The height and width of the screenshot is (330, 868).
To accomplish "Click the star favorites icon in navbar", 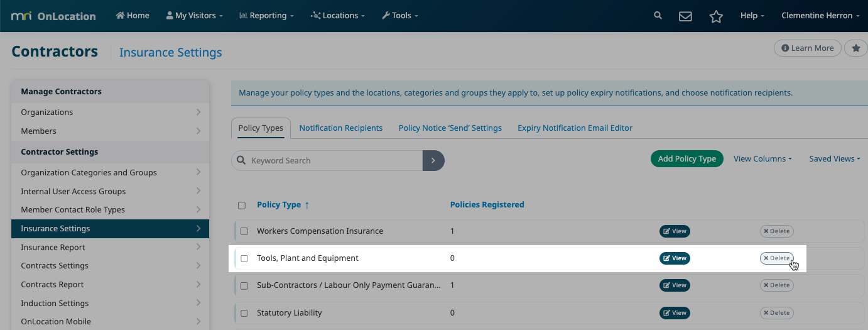I will [716, 16].
